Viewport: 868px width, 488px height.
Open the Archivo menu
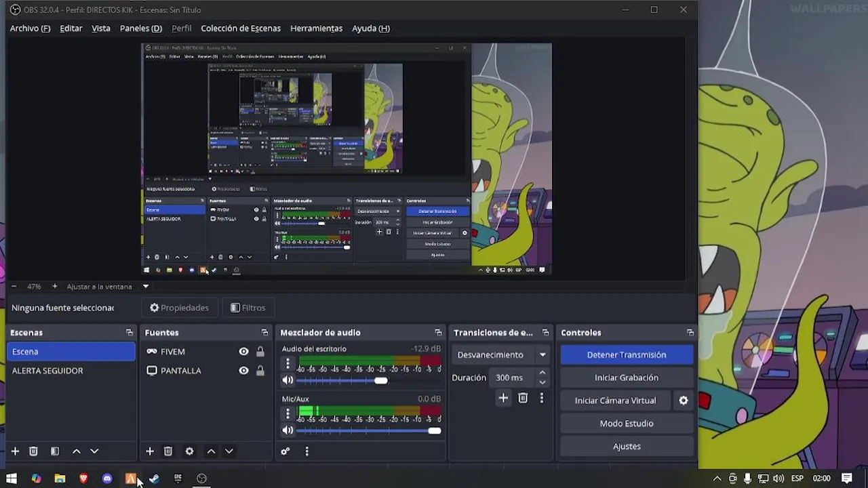tap(30, 28)
